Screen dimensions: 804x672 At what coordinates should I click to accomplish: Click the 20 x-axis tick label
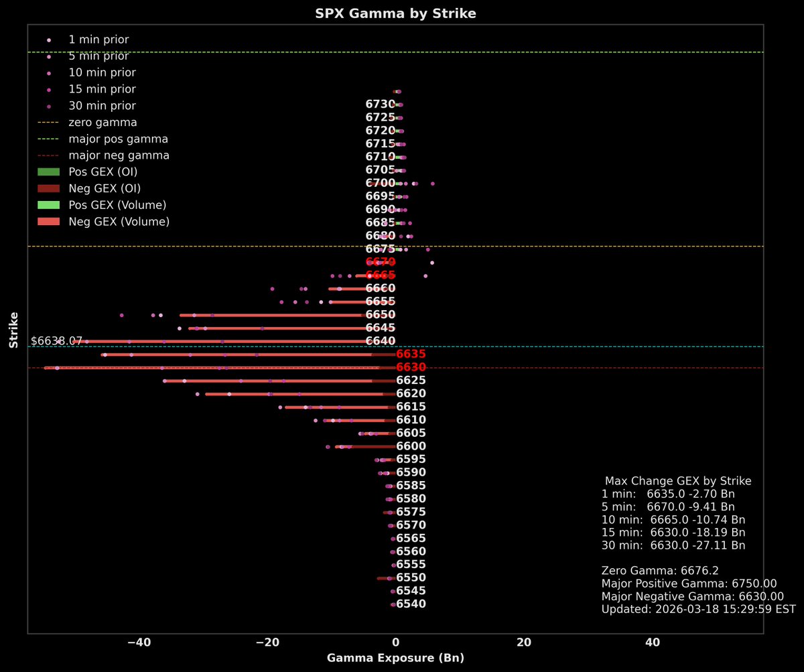point(524,643)
